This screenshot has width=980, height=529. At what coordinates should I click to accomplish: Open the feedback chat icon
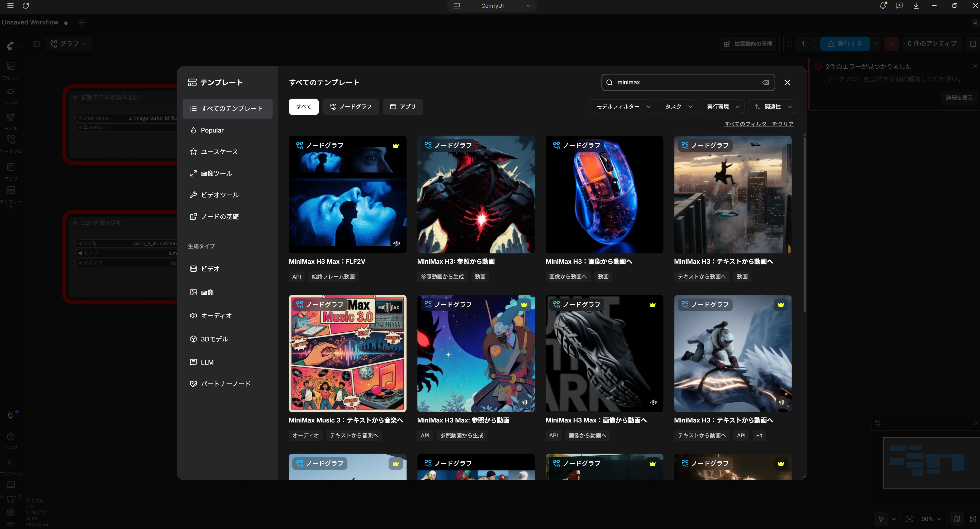pos(899,6)
